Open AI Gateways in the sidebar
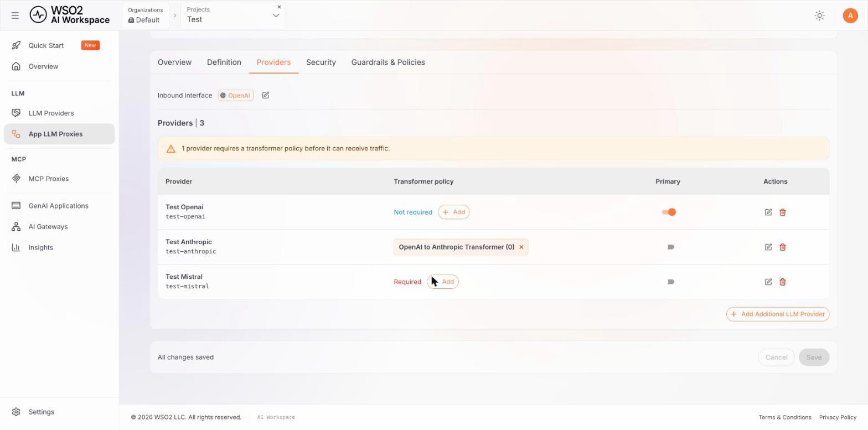Image resolution: width=868 pixels, height=430 pixels. tap(59, 227)
